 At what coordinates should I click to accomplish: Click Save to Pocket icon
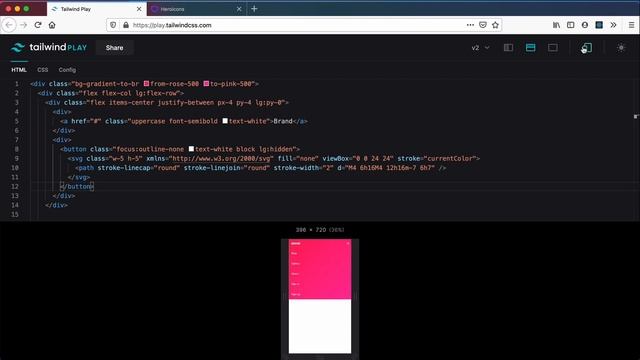pyautogui.click(x=483, y=25)
